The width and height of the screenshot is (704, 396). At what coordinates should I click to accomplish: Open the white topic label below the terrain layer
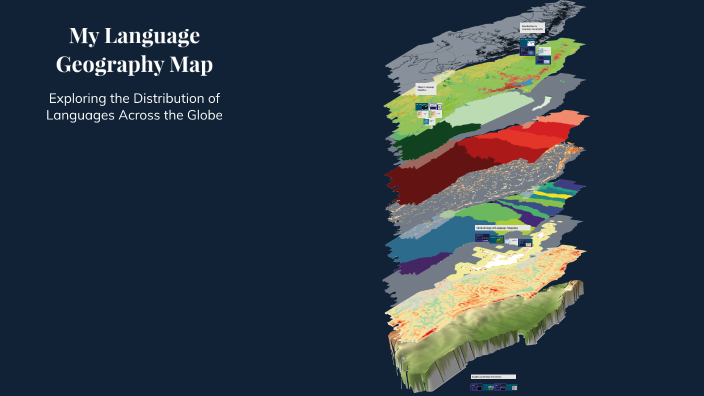click(493, 377)
